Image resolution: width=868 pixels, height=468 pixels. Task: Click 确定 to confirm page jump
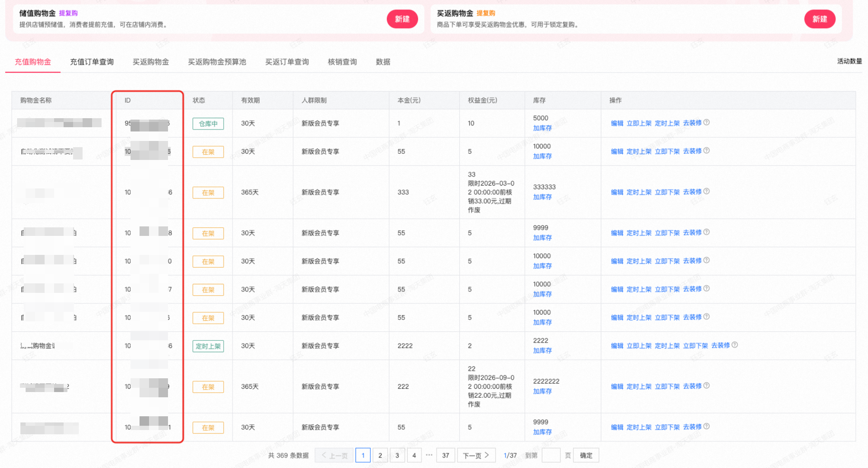coord(586,456)
